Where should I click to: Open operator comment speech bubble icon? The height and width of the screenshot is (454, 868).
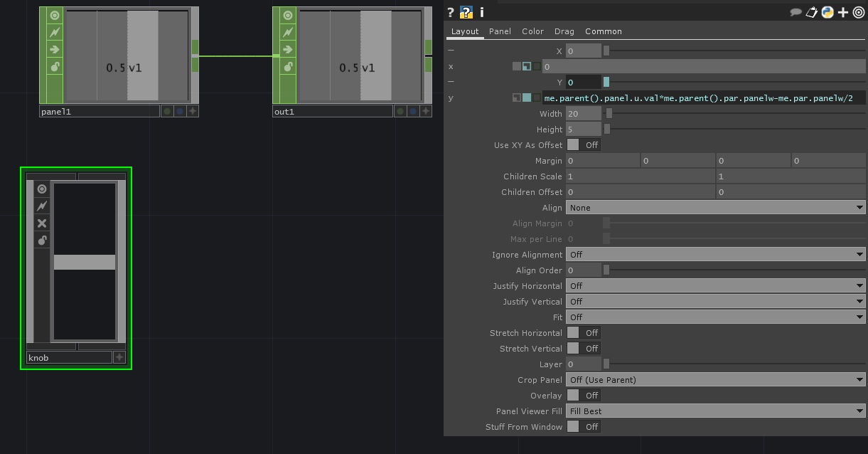pos(796,12)
